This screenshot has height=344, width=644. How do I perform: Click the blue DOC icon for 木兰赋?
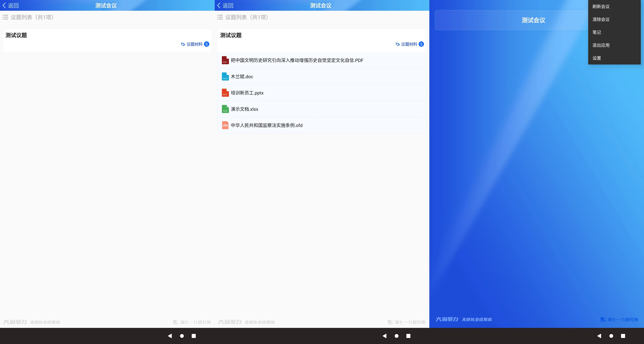(225, 77)
